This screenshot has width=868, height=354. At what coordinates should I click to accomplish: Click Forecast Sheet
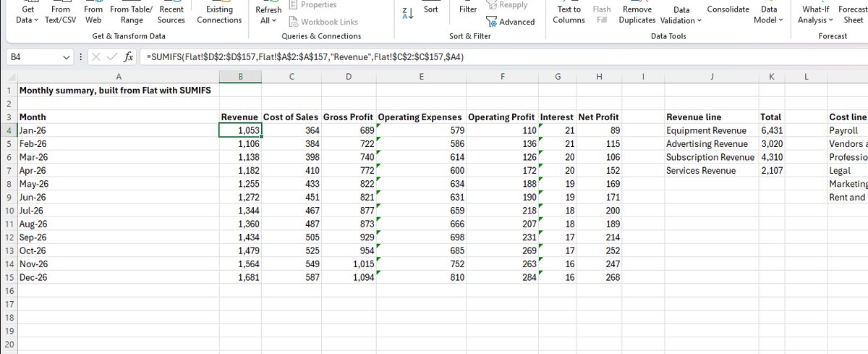pyautogui.click(x=854, y=14)
